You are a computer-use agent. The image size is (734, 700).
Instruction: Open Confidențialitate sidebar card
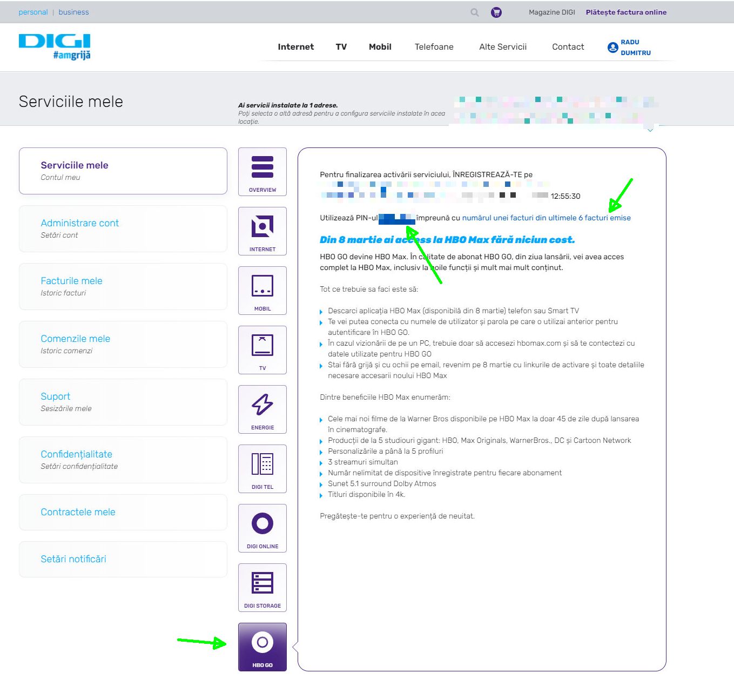123,460
